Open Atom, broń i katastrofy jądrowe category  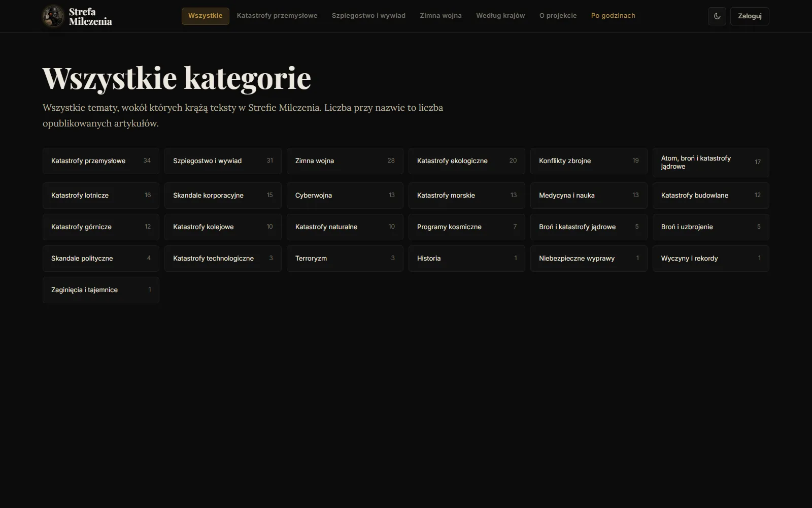711,163
